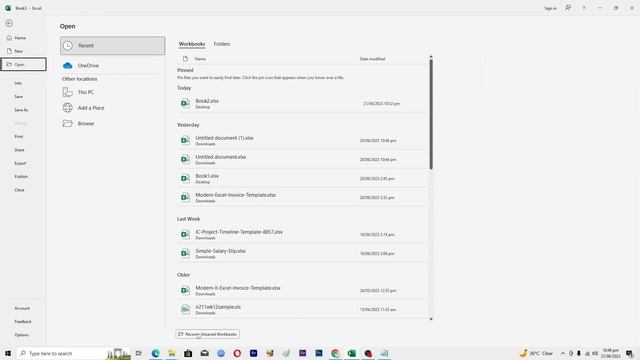Click the scroll up arrow of file list
Image resolution: width=640 pixels, height=360 pixels.
pos(431,56)
